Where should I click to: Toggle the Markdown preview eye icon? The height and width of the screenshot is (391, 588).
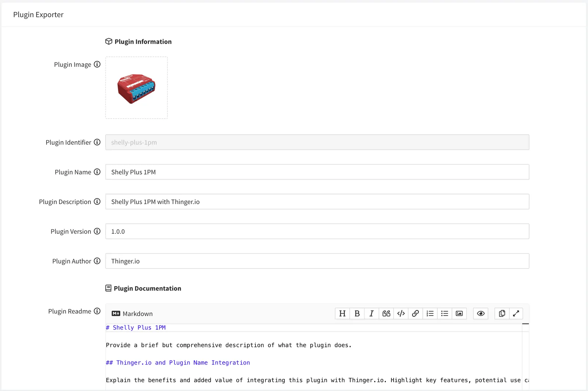481,313
